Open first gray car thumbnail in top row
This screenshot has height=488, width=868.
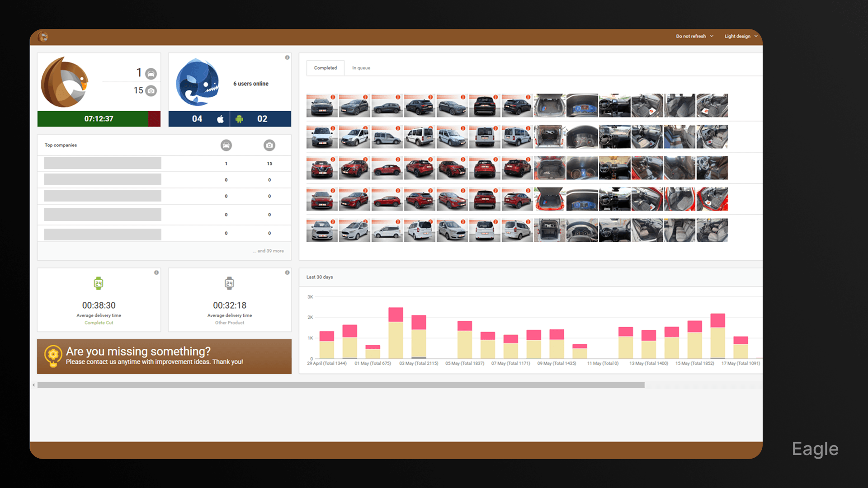coord(321,106)
